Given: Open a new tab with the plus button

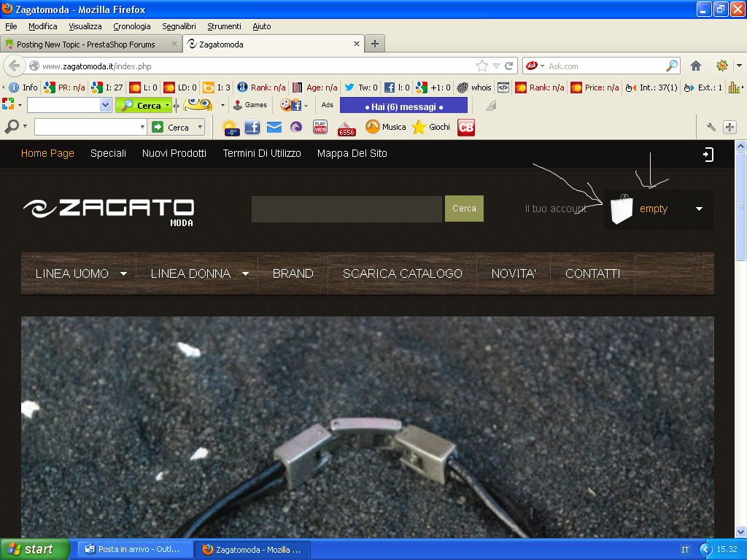Looking at the screenshot, I should pyautogui.click(x=375, y=44).
